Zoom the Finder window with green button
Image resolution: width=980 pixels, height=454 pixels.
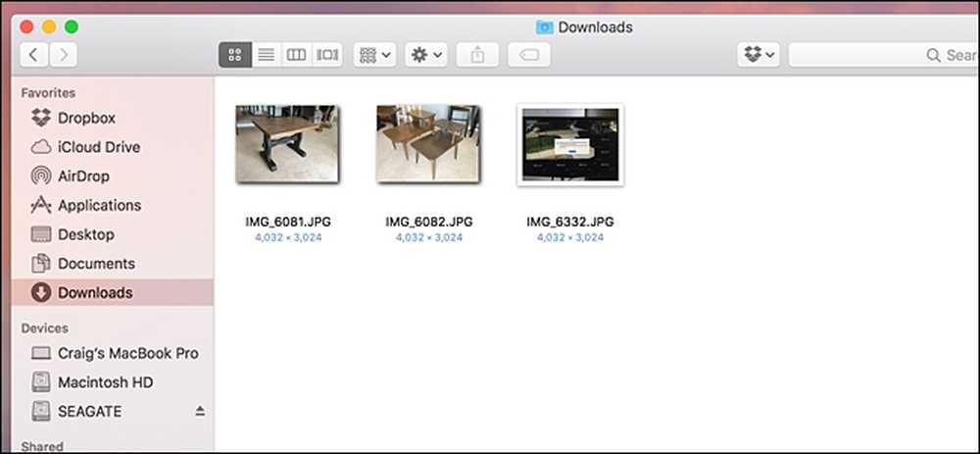click(x=72, y=26)
